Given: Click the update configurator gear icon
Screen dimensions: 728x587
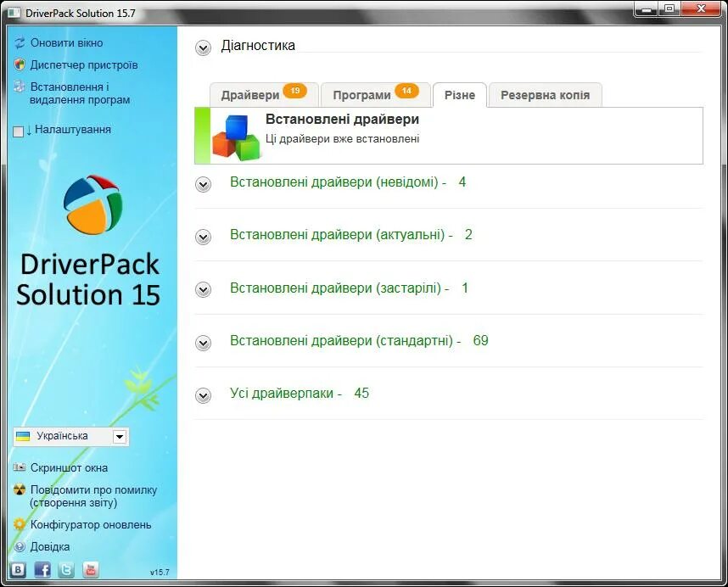Looking at the screenshot, I should (20, 524).
